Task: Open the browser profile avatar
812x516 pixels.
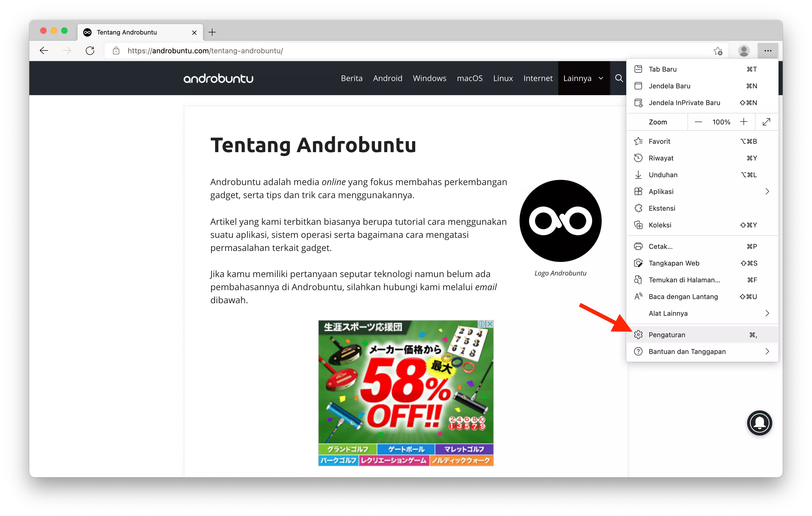Action: tap(744, 51)
